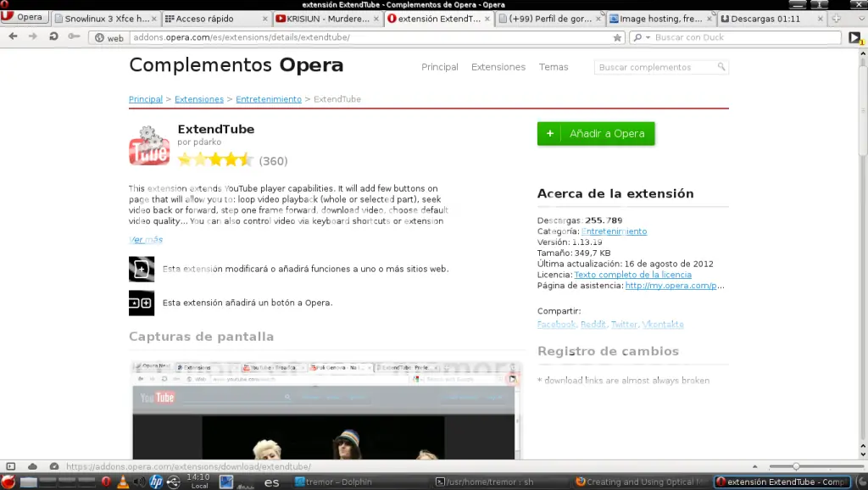Follow the Principal breadcrumb link
Viewport: 868px width, 490px height.
click(x=146, y=99)
